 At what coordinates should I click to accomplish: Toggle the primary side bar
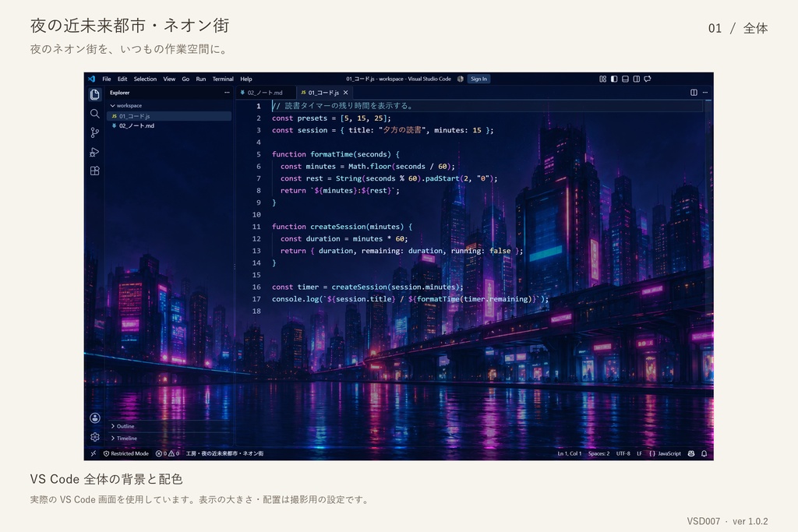tap(614, 79)
